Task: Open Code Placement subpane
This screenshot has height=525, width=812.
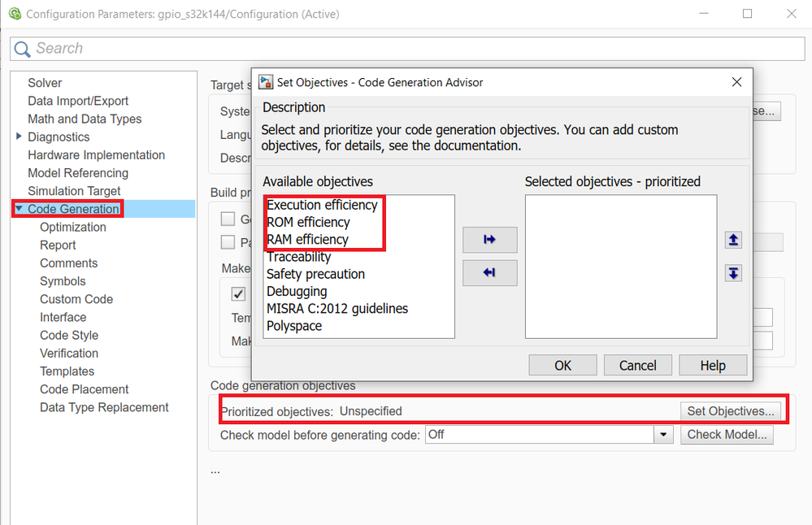Action: 85,389
